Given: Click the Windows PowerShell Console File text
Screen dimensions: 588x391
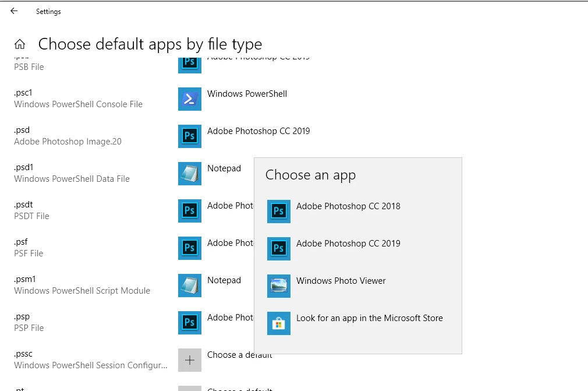Looking at the screenshot, I should coord(79,104).
